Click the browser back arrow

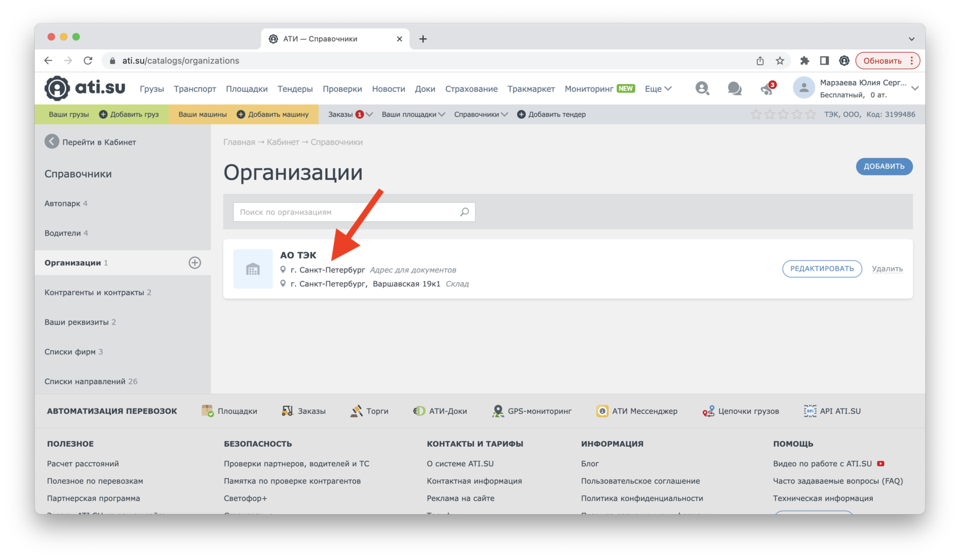click(x=48, y=61)
